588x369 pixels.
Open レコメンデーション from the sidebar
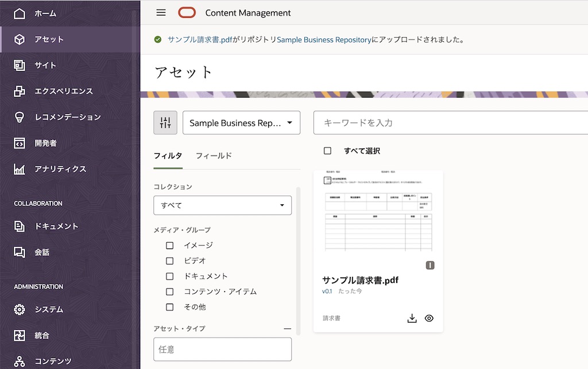67,117
